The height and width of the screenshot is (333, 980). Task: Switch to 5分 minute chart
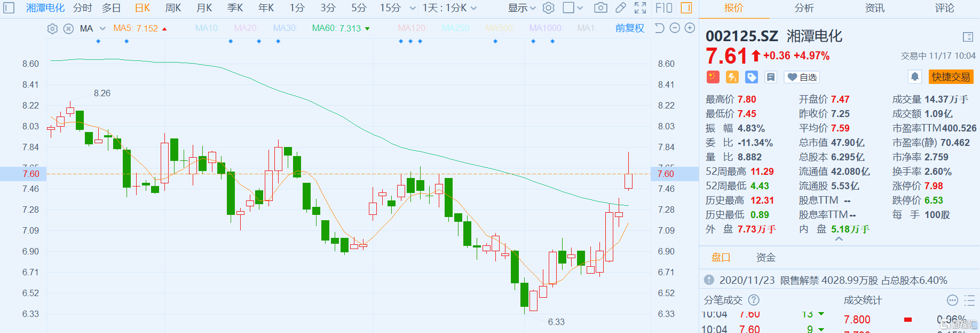(x=359, y=8)
